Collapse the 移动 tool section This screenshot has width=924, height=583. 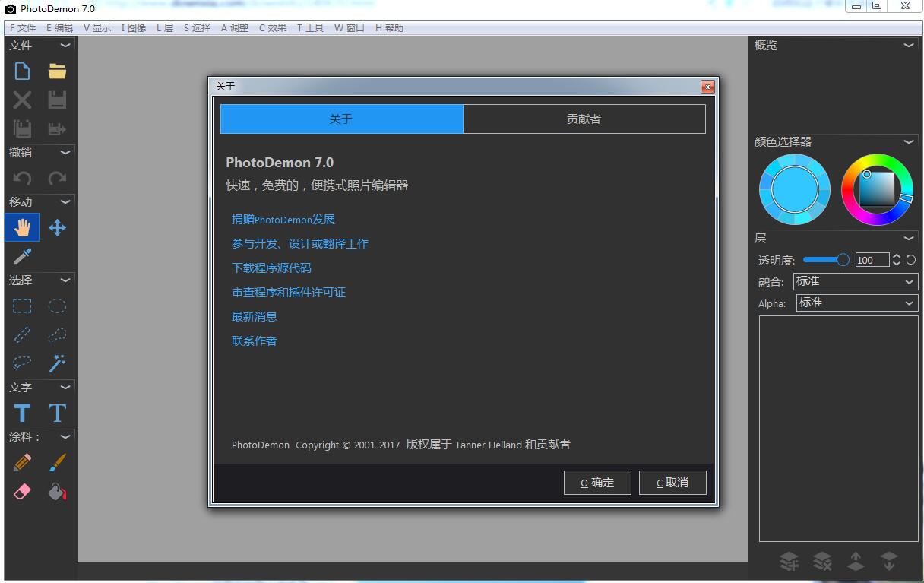click(65, 202)
